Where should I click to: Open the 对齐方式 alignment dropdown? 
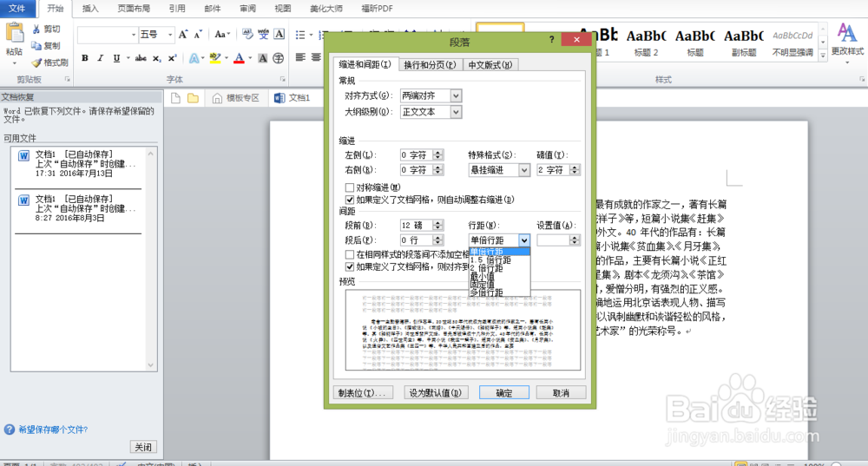coord(456,95)
